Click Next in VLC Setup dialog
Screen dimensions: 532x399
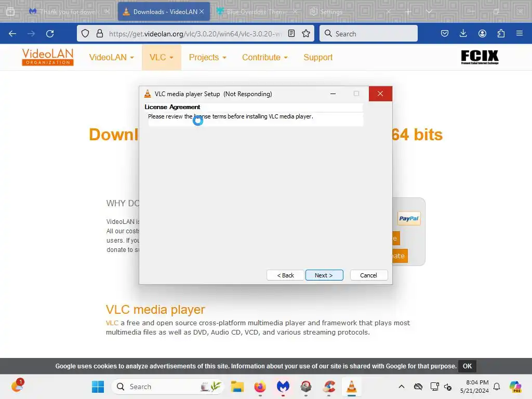tap(324, 275)
